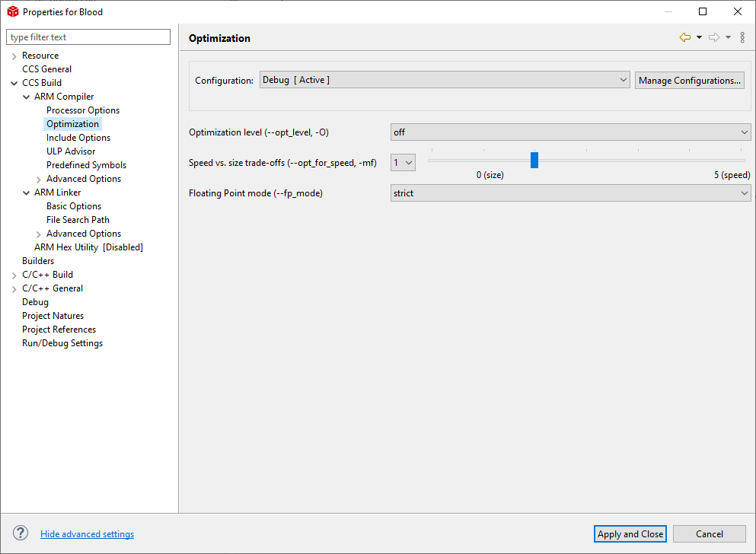The height and width of the screenshot is (554, 756).
Task: Select ARM Hex Utility [Disabled]
Action: pos(89,247)
